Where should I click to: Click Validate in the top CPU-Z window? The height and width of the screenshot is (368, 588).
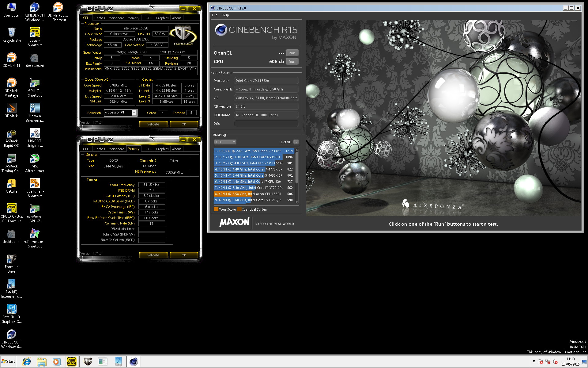point(153,124)
